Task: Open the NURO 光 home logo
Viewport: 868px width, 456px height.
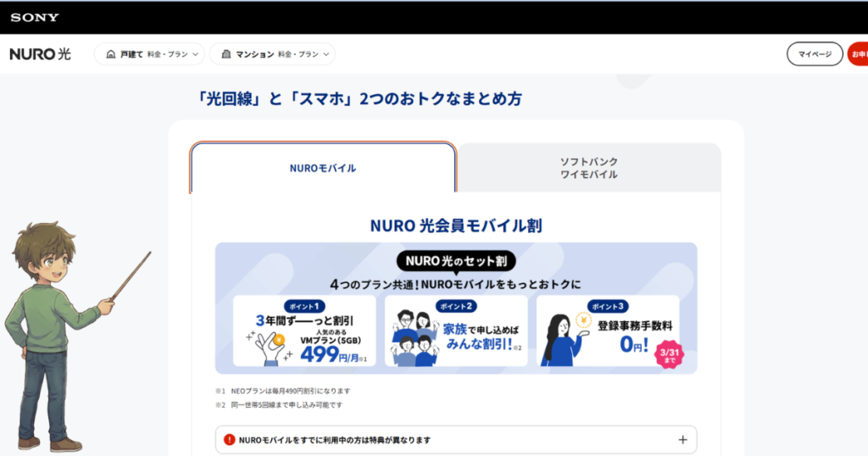Action: (41, 53)
